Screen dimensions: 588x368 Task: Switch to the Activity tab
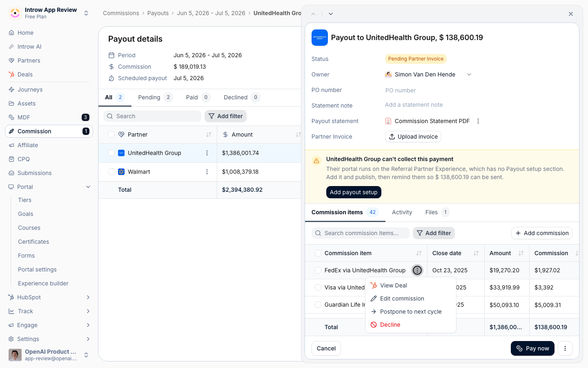(x=402, y=212)
